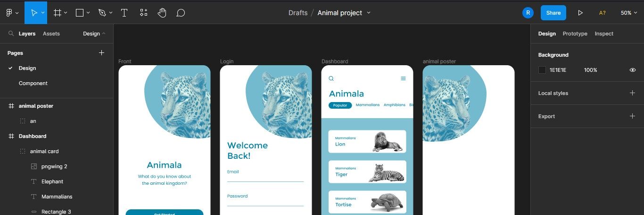Image resolution: width=644 pixels, height=215 pixels.
Task: Click the pngwing 2 image icon
Action: (33, 166)
